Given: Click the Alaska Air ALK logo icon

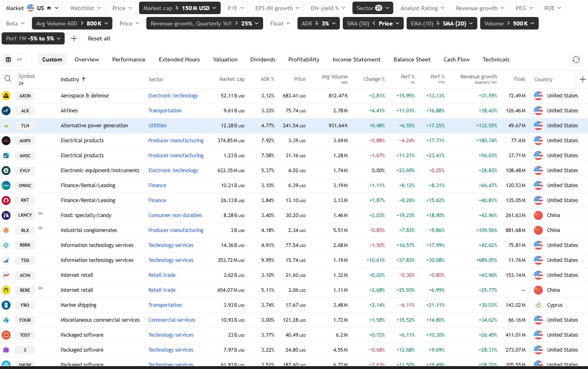Looking at the screenshot, I should 6,111.
